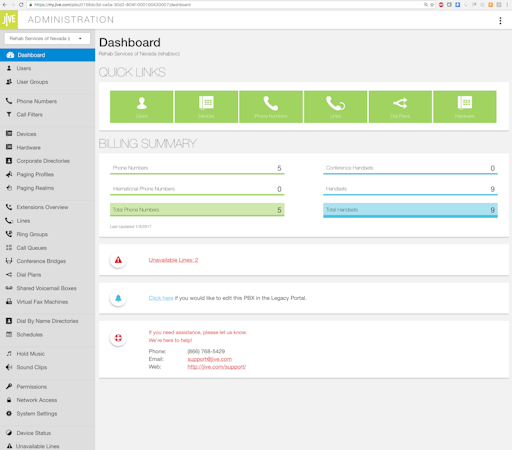Click the red warning triangle icon
The image size is (512, 450).
coord(118,260)
